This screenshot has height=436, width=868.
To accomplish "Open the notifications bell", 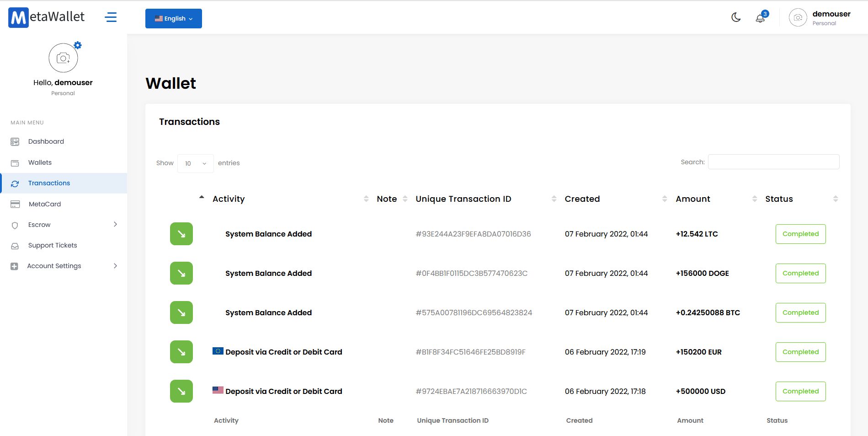I will [x=760, y=18].
